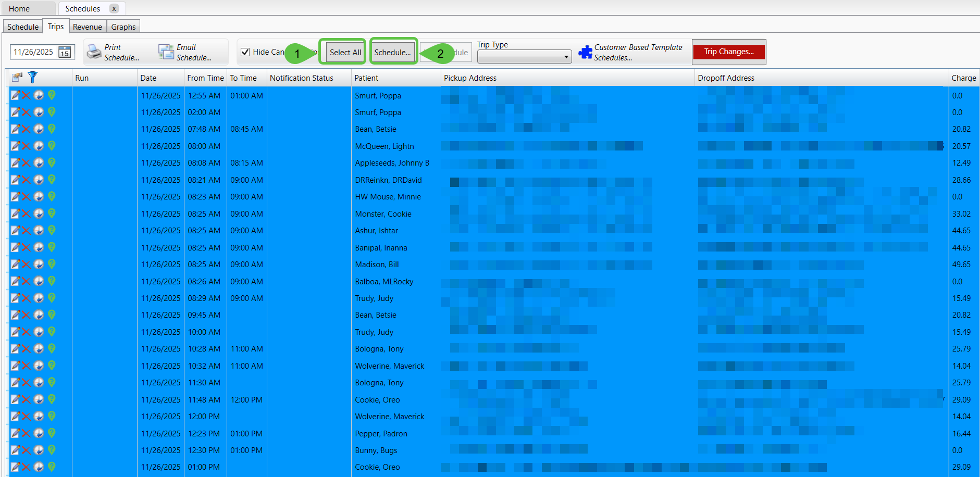Click map pin for 10:32 AM Wolverine trip
Screen dimensions: 980x477
(x=52, y=366)
